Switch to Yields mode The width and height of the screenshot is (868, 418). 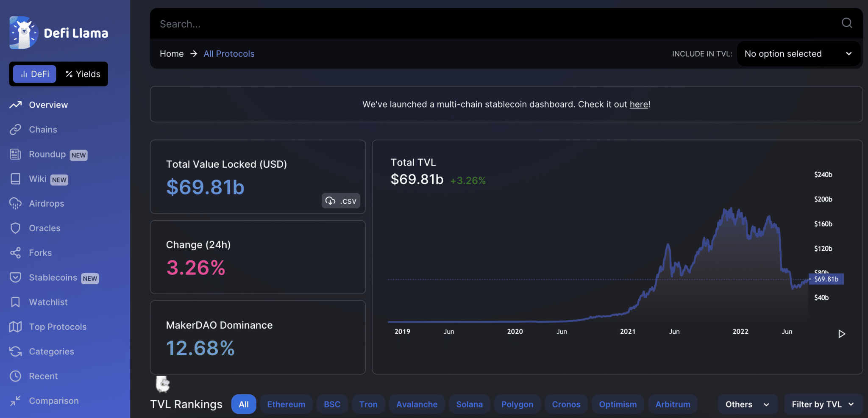pos(83,74)
